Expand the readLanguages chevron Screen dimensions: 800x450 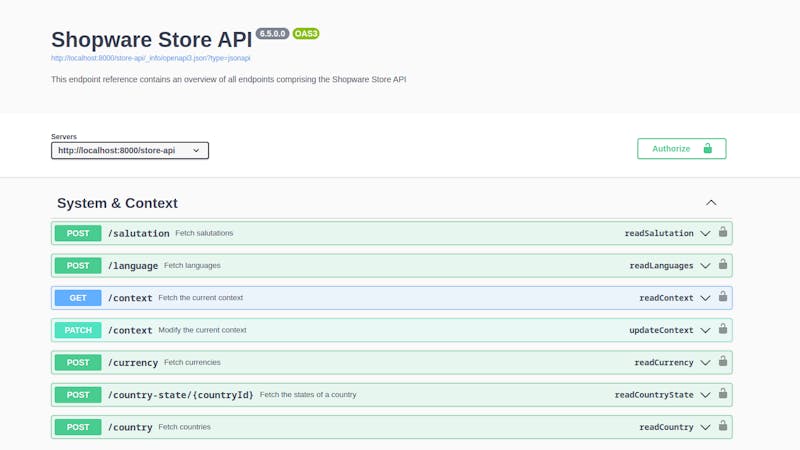click(705, 266)
